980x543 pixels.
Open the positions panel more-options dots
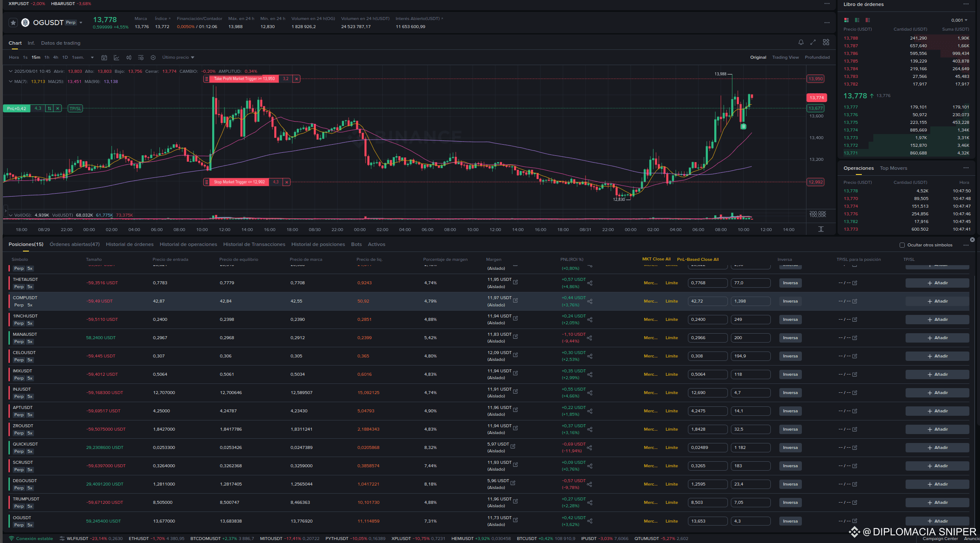[966, 245]
